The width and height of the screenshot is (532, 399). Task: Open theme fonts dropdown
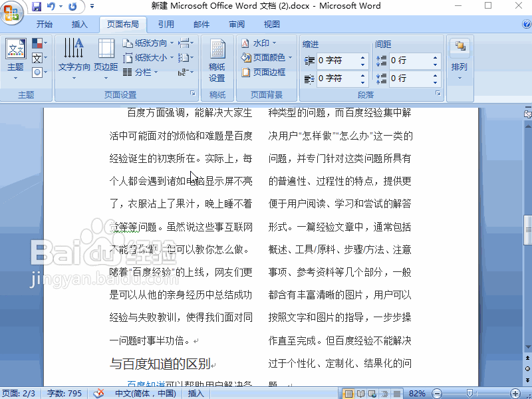40,58
